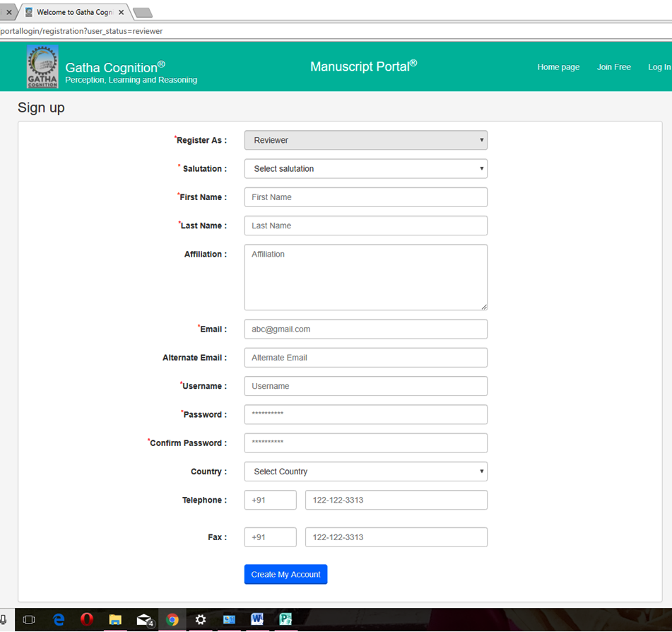Click Join Free in the header
The height and width of the screenshot is (632, 672).
coord(613,67)
